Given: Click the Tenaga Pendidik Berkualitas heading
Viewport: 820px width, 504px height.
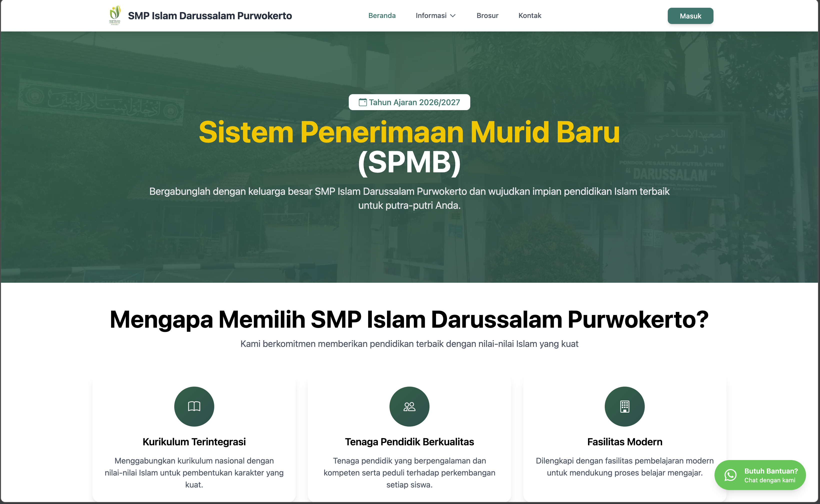Looking at the screenshot, I should pyautogui.click(x=410, y=442).
